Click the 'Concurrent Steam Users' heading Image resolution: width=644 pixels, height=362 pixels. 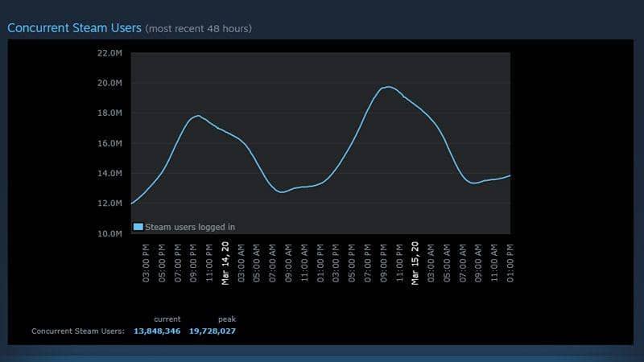74,28
